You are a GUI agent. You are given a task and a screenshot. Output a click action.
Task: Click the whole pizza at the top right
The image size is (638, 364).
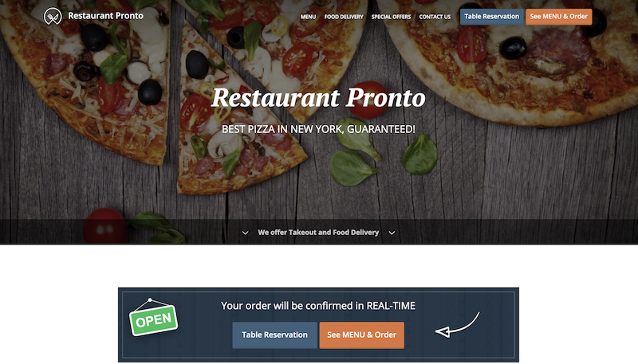pos(508,57)
